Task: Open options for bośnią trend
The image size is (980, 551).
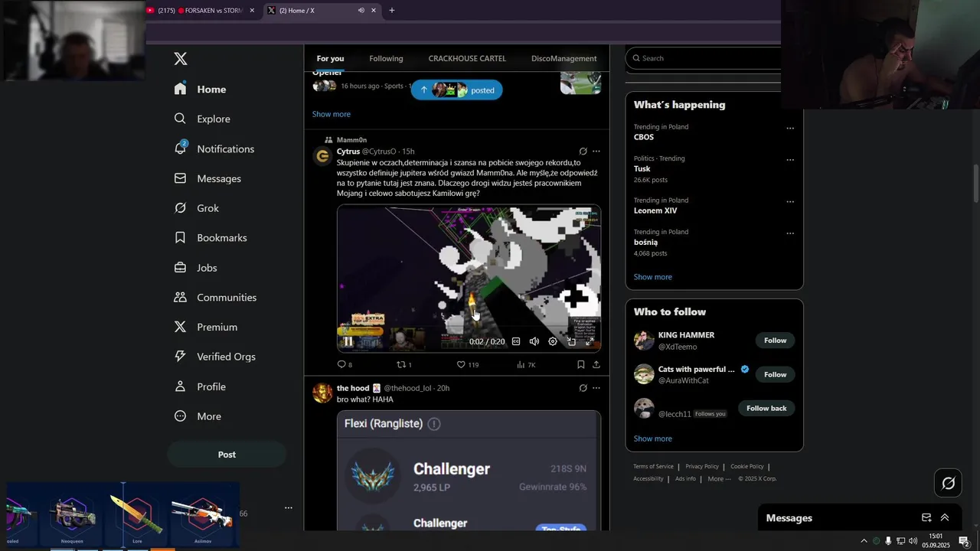Action: click(790, 233)
